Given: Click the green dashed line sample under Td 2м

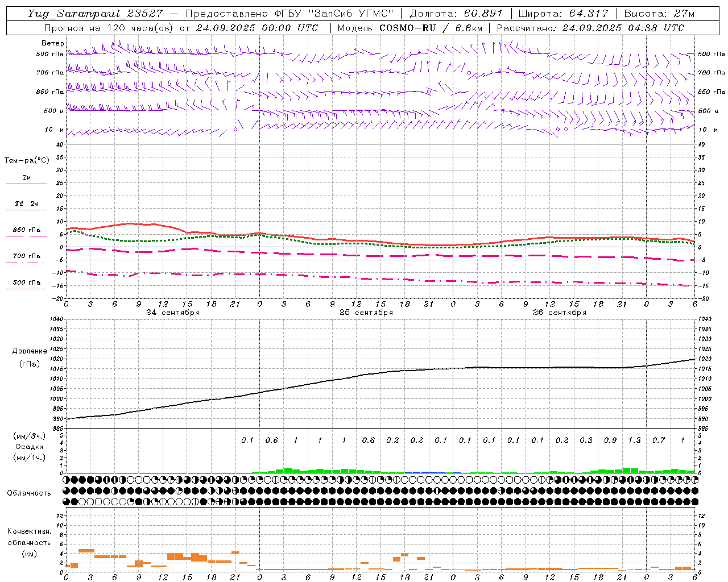Looking at the screenshot, I should [x=25, y=210].
